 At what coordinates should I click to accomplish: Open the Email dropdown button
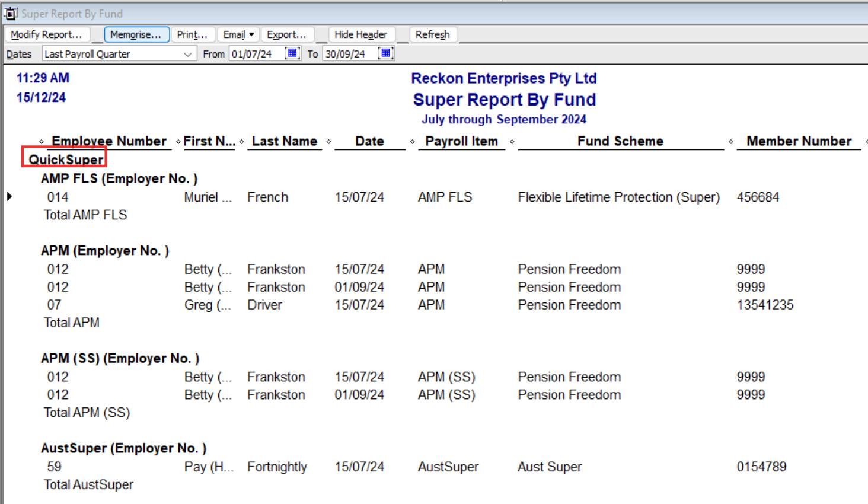238,34
